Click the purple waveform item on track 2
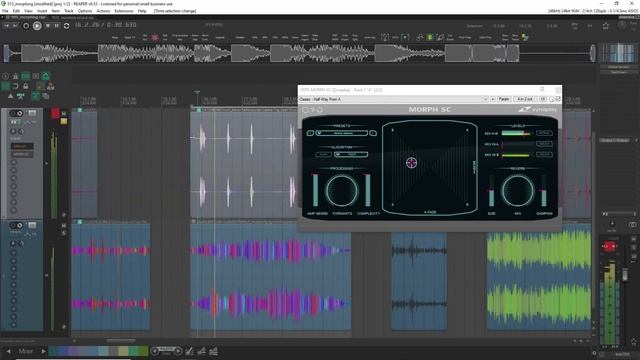This screenshot has height=360, width=640. tap(271, 277)
